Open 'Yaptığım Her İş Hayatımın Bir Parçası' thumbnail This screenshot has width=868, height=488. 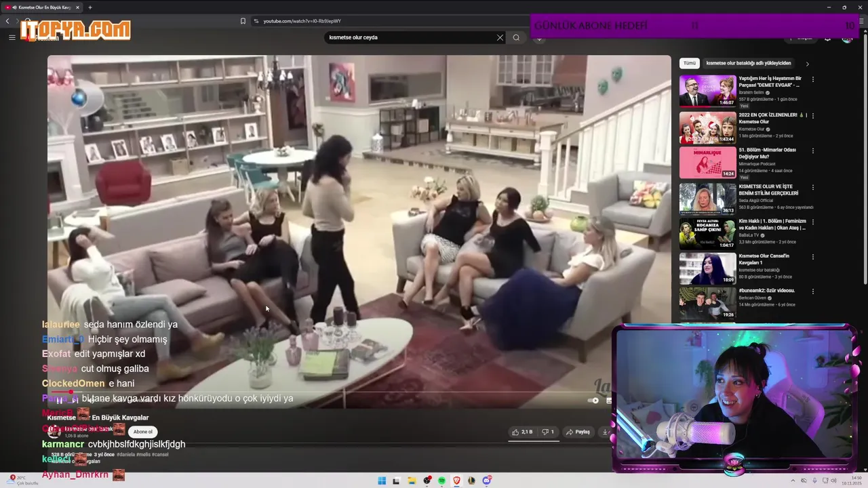[707, 91]
